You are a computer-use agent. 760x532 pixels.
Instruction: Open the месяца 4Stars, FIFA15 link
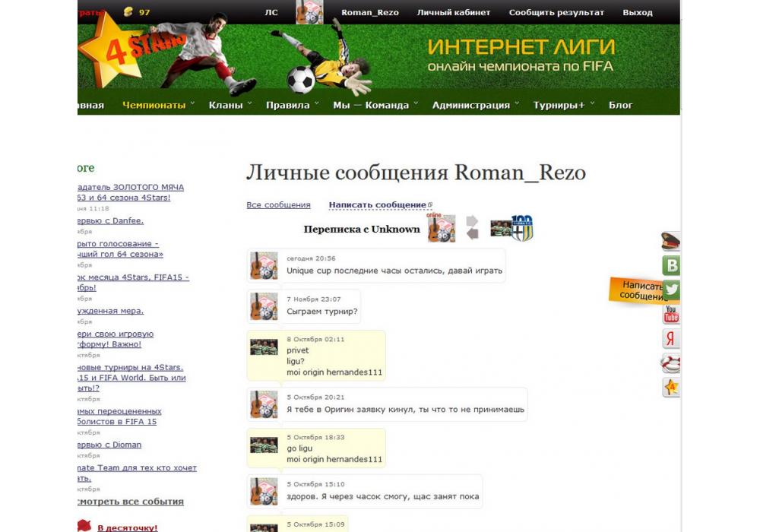click(133, 283)
